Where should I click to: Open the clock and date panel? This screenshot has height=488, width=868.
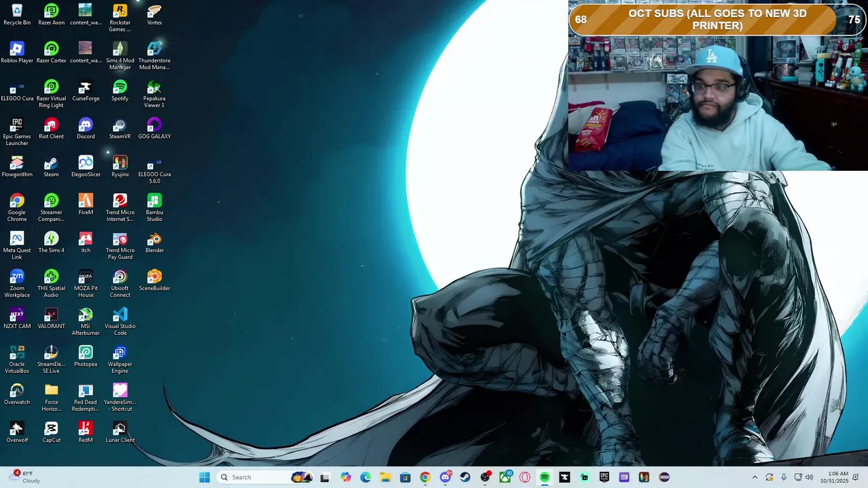pos(833,477)
